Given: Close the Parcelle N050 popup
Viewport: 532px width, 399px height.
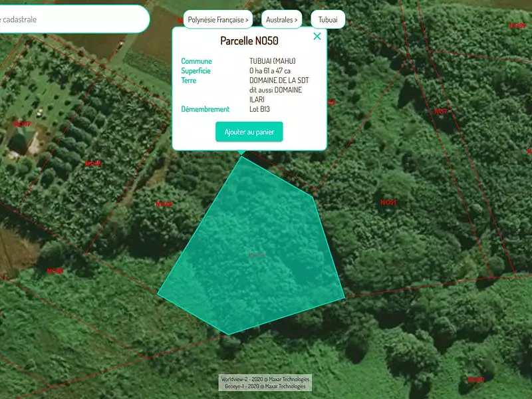Looking at the screenshot, I should [317, 37].
